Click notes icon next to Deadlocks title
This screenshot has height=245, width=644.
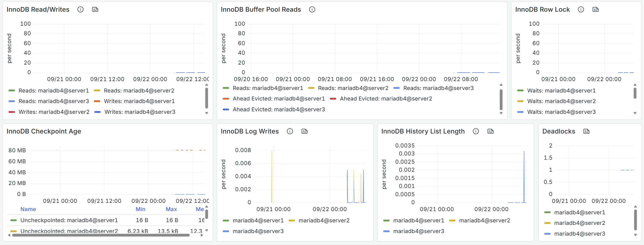[x=586, y=131]
